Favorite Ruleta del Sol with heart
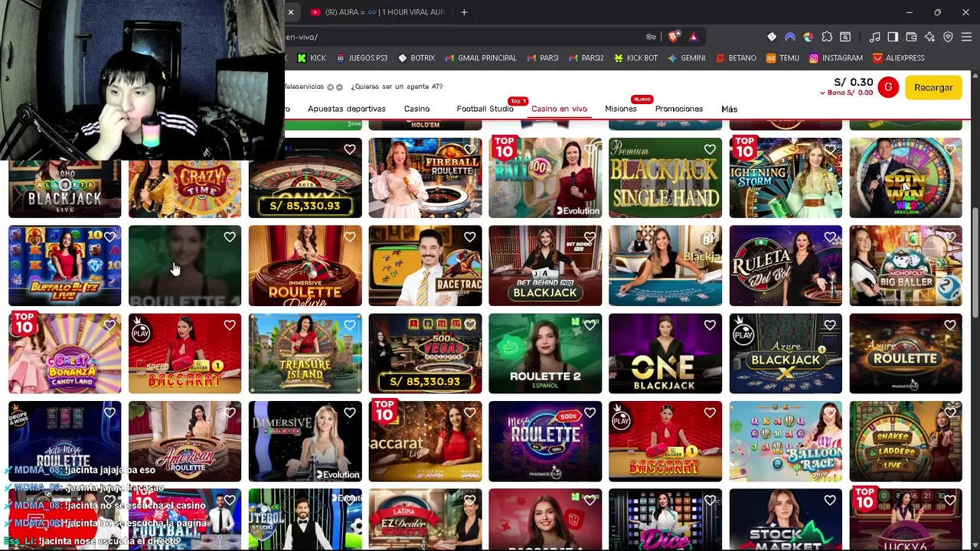The height and width of the screenshot is (551, 980). 830,237
